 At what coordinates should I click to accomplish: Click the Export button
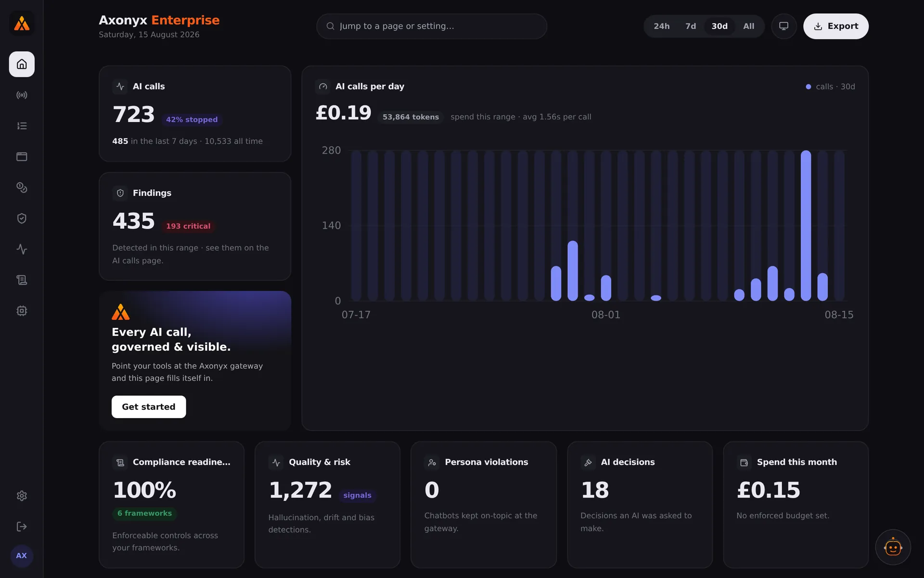(836, 26)
